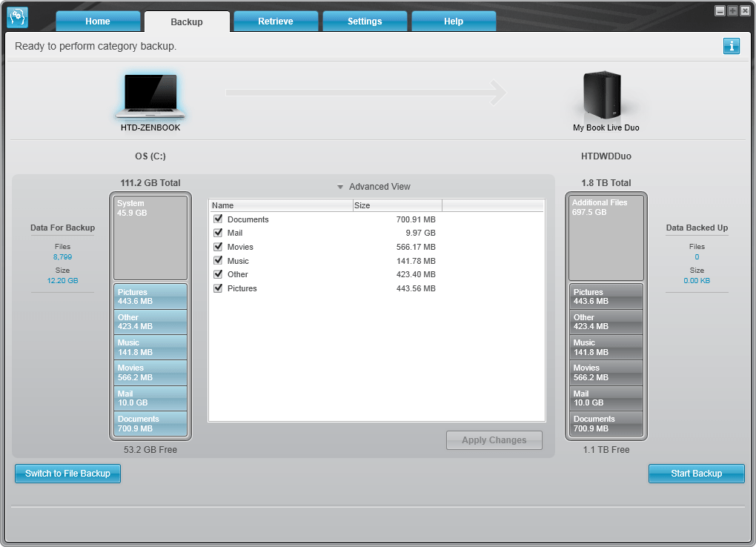Uncheck the Pictures category checkbox
The height and width of the screenshot is (547, 756).
(x=218, y=288)
